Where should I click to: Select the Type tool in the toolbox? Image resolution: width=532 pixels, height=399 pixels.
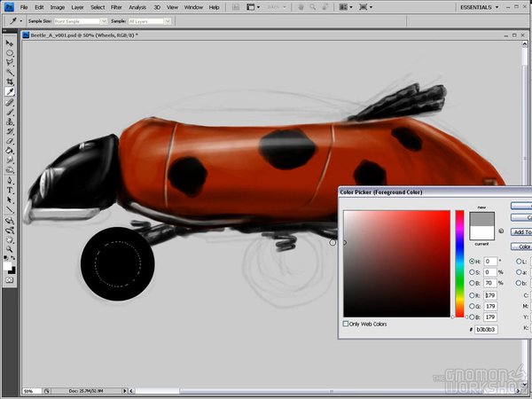pyautogui.click(x=10, y=190)
